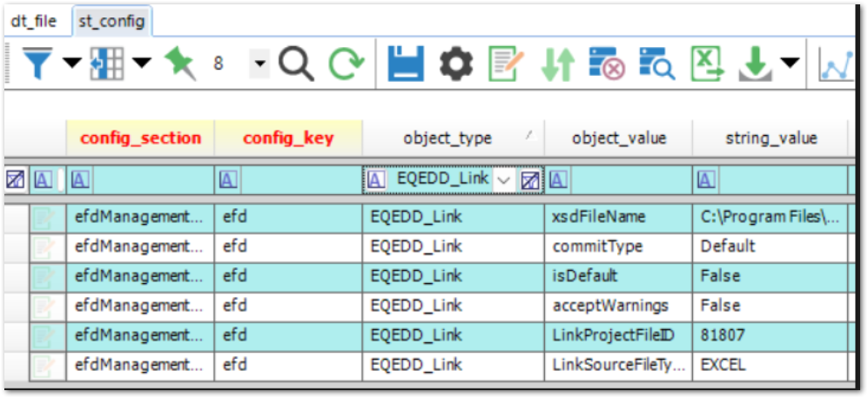This screenshot has width=868, height=398.
Task: Click the object_value column header
Action: coord(618,138)
